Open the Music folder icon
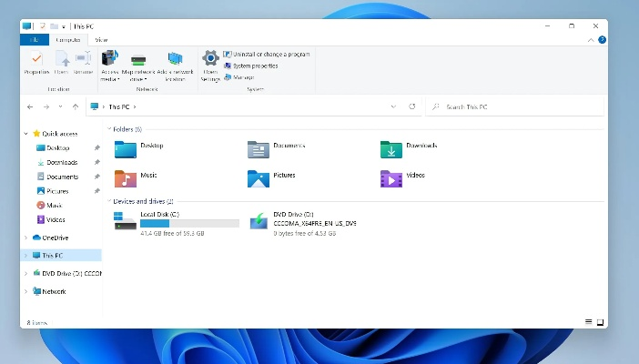 [126, 177]
